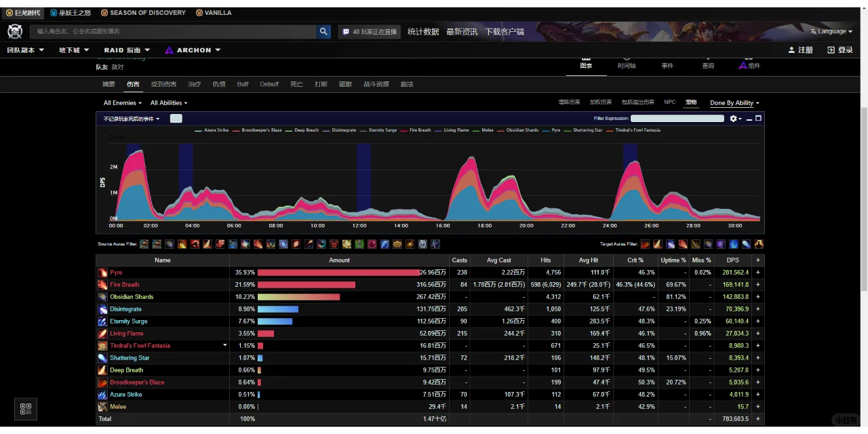Click the QR code icon
This screenshot has height=434, width=868.
click(26, 409)
